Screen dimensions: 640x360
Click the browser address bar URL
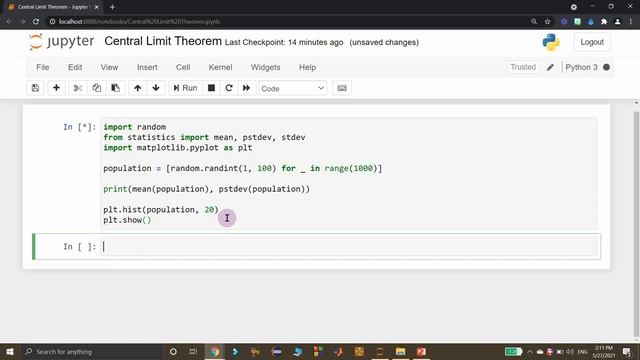[x=139, y=22]
